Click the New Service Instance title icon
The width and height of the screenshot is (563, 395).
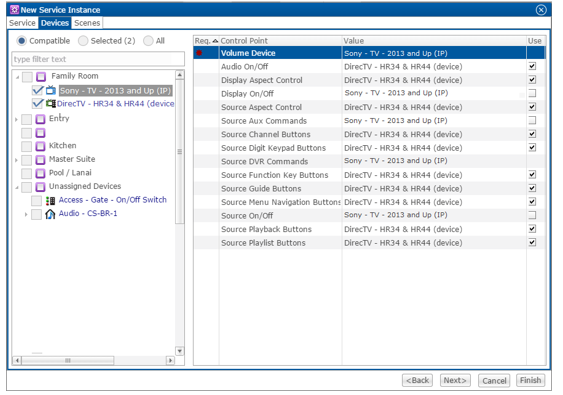[x=14, y=10]
